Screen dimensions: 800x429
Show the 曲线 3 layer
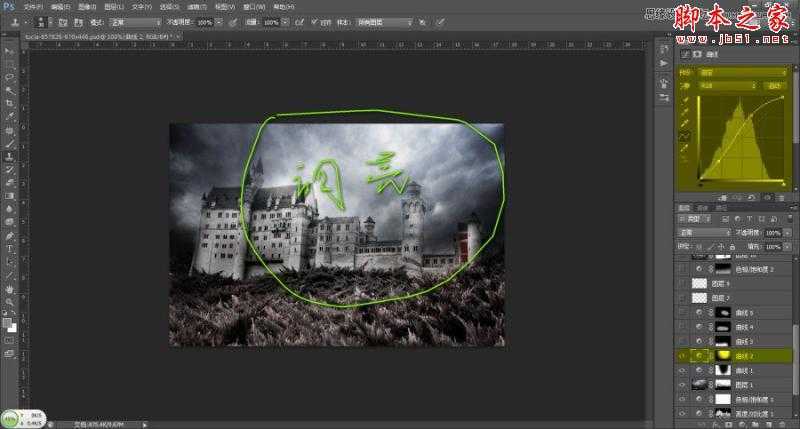point(683,341)
